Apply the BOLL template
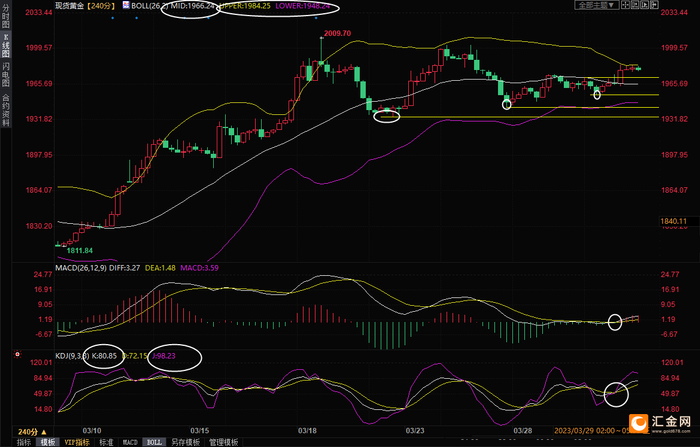Viewport: 700px width, 447px height. point(154,442)
